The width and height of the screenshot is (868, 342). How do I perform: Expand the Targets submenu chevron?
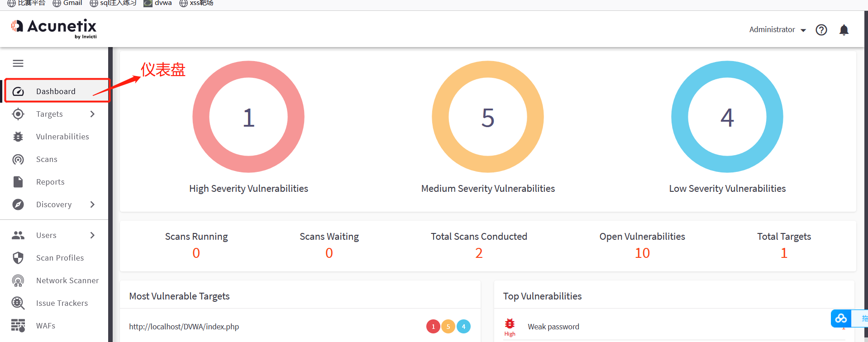[92, 114]
